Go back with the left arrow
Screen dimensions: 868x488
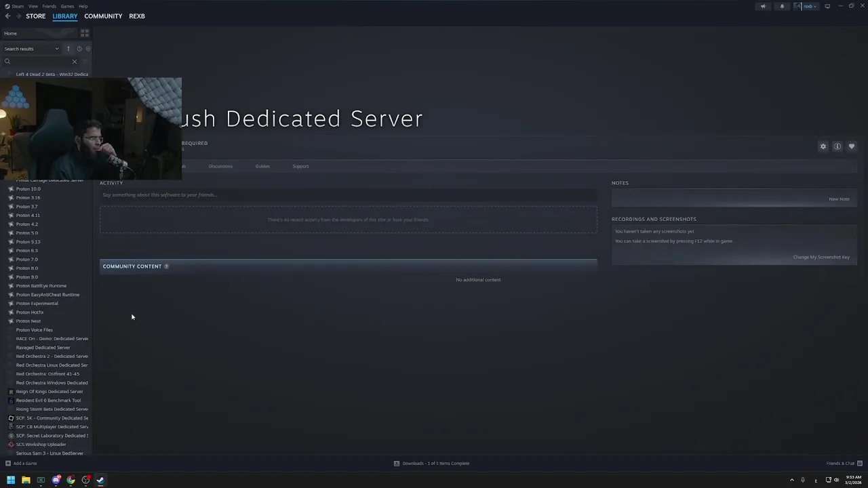click(7, 16)
